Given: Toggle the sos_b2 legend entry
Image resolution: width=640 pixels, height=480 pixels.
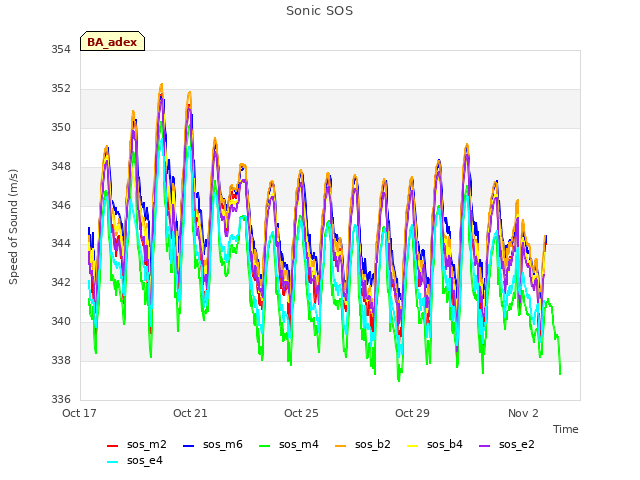Looking at the screenshot, I should point(362,444).
